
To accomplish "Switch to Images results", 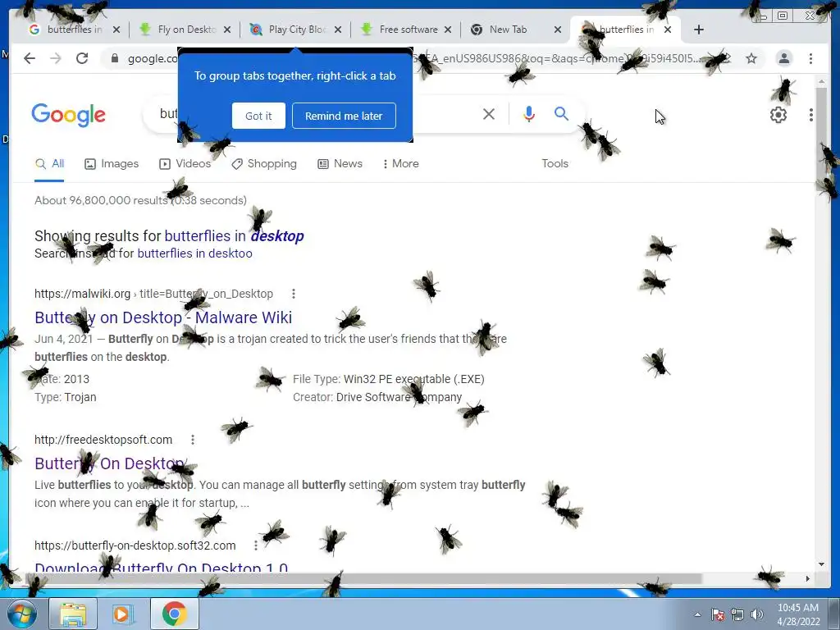I will (x=112, y=164).
